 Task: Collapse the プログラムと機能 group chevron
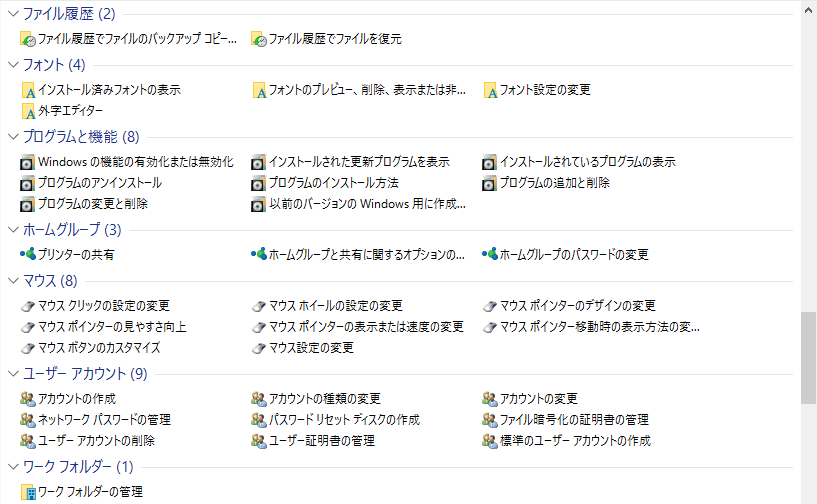(14, 137)
